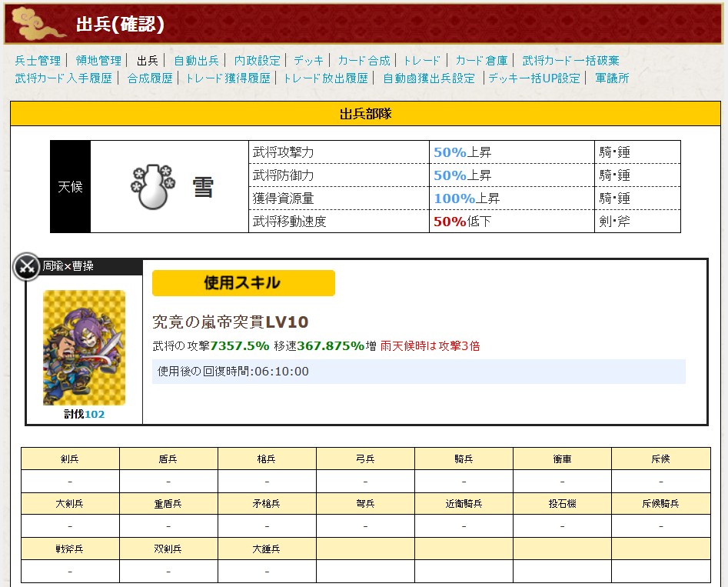This screenshot has height=587, width=728.
Task: Open the 兵士管理 menu link
Action: pyautogui.click(x=38, y=60)
